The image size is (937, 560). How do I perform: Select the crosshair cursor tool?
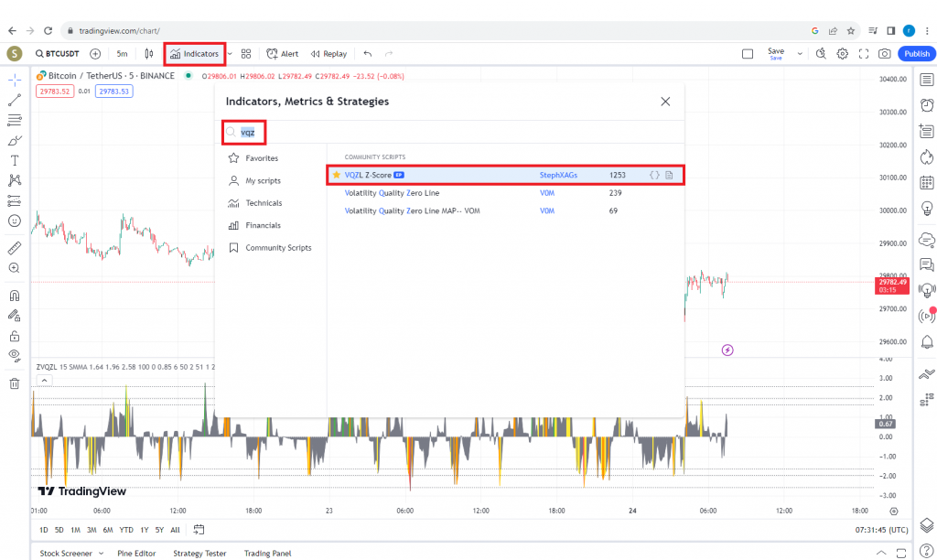15,80
